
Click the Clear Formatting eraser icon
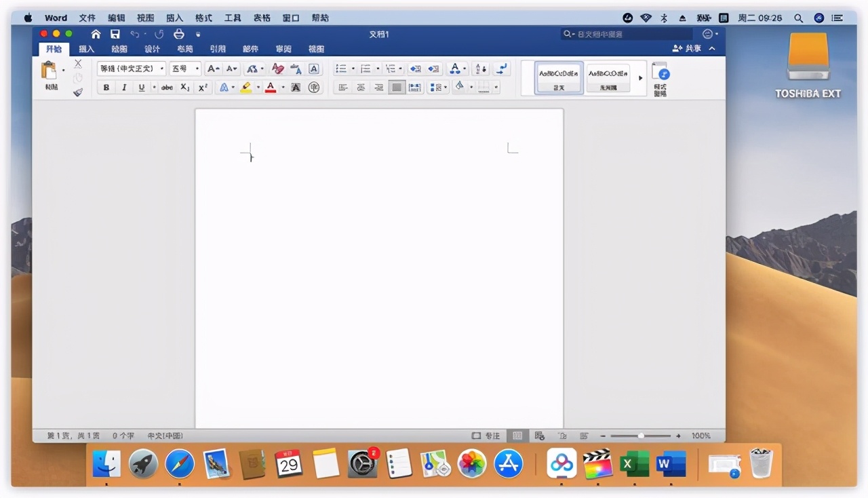pyautogui.click(x=277, y=69)
